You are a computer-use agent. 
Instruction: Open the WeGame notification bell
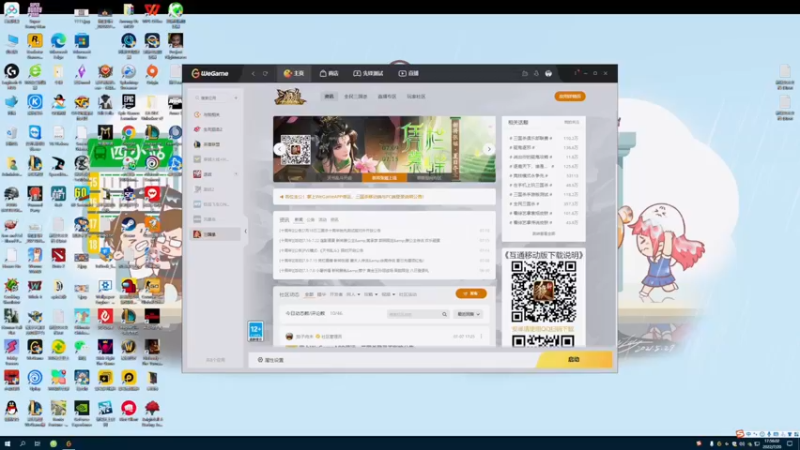[x=536, y=73]
